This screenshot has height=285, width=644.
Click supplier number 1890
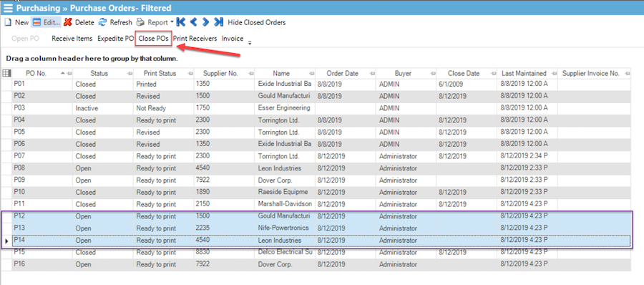tap(224, 192)
